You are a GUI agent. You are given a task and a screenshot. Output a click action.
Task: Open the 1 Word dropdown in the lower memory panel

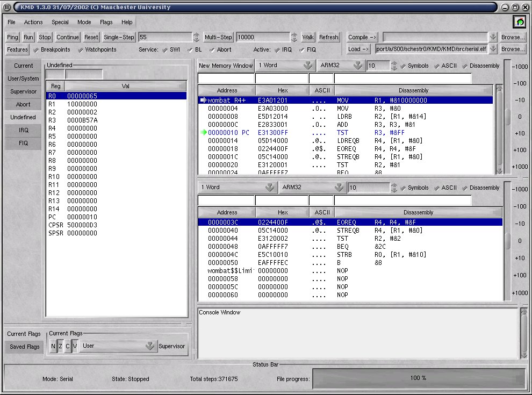pyautogui.click(x=237, y=188)
